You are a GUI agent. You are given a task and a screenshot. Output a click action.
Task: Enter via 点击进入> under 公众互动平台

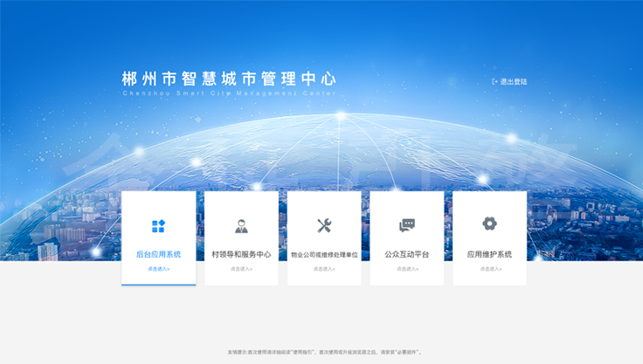click(407, 269)
